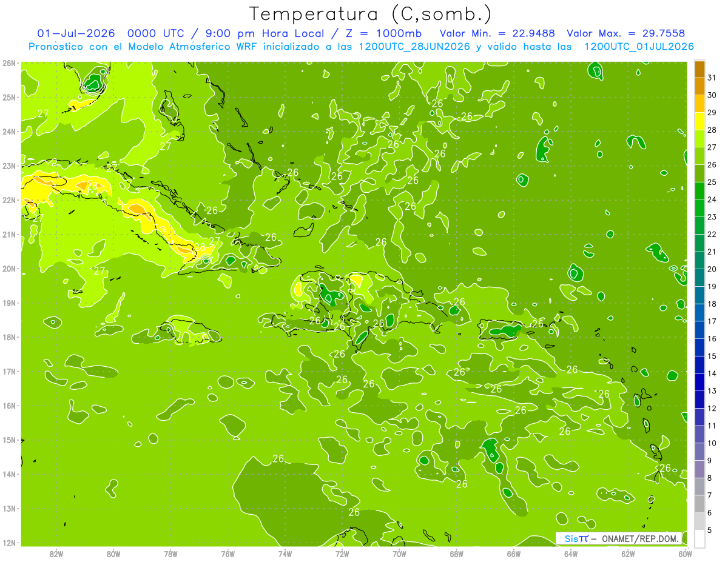Click the colorbar segment between 24 and 25

(x=699, y=191)
